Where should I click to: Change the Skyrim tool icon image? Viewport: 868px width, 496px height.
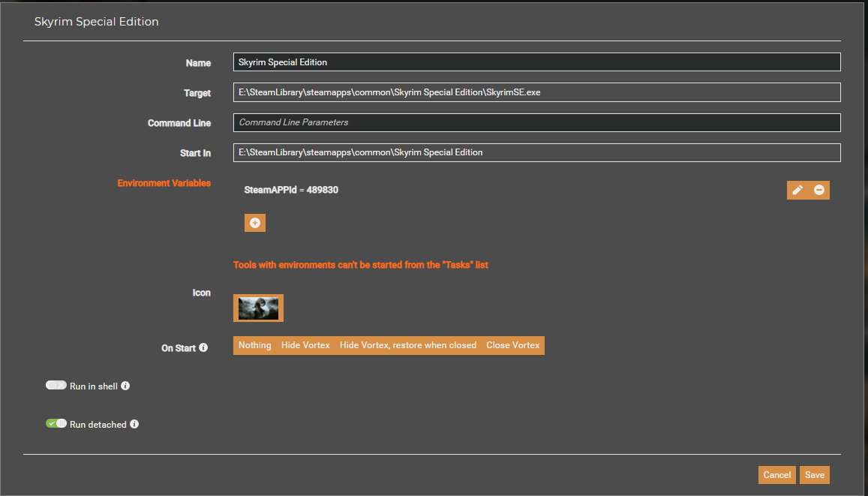tap(258, 308)
